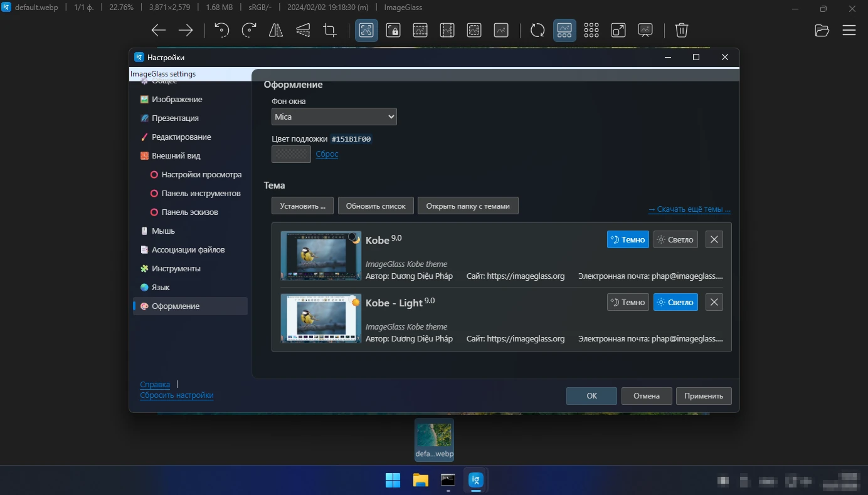Open the Внешний вид settings section
Image resolution: width=868 pixels, height=495 pixels.
[190, 155]
